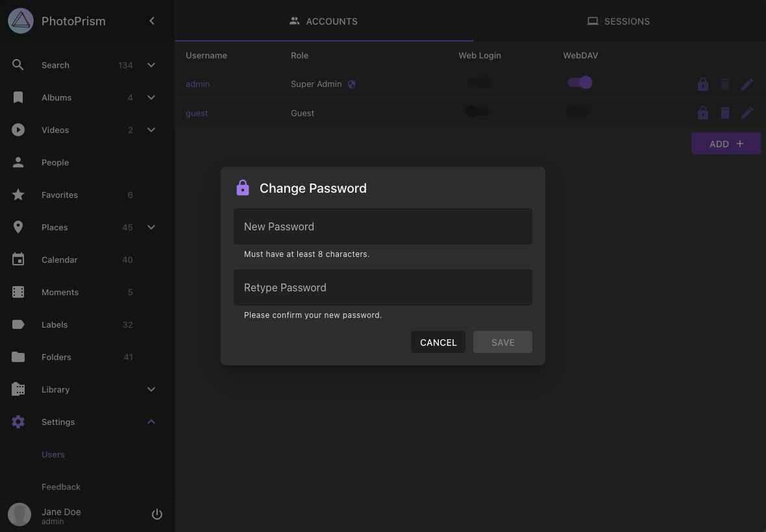766x532 pixels.
Task: Switch to the Sessions tab
Action: (618, 21)
